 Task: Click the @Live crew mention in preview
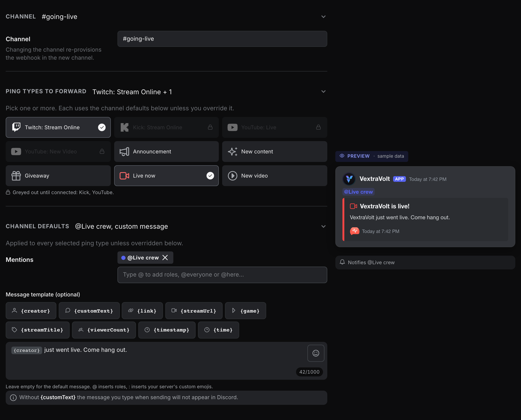358,192
